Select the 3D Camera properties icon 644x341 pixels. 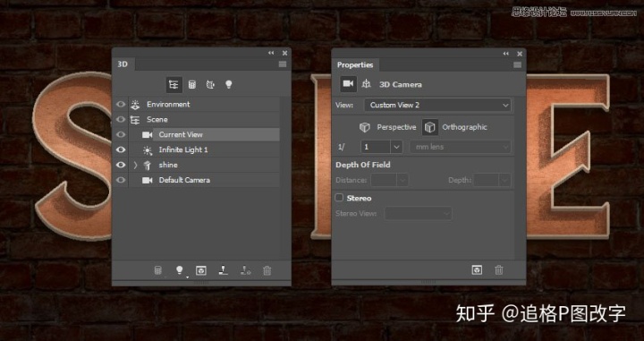click(x=348, y=84)
